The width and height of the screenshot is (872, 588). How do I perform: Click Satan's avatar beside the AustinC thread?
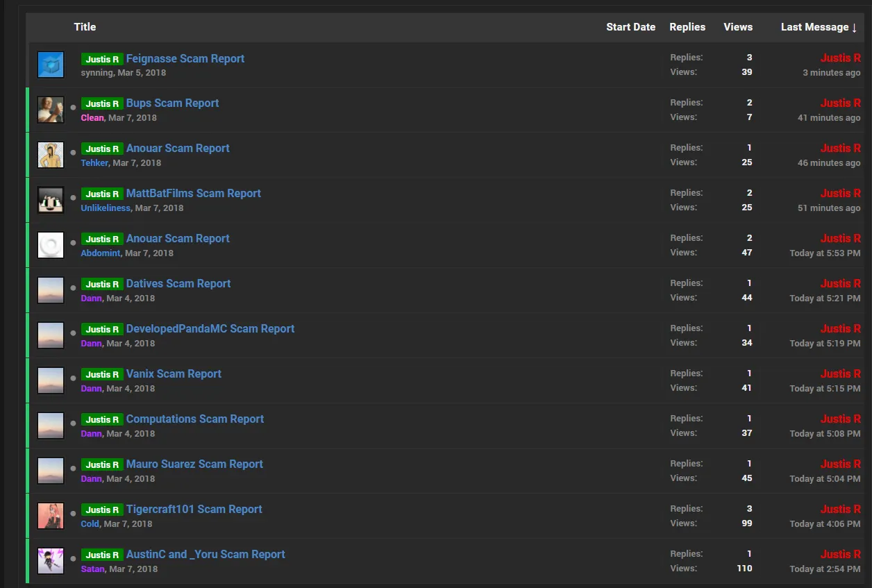[51, 562]
